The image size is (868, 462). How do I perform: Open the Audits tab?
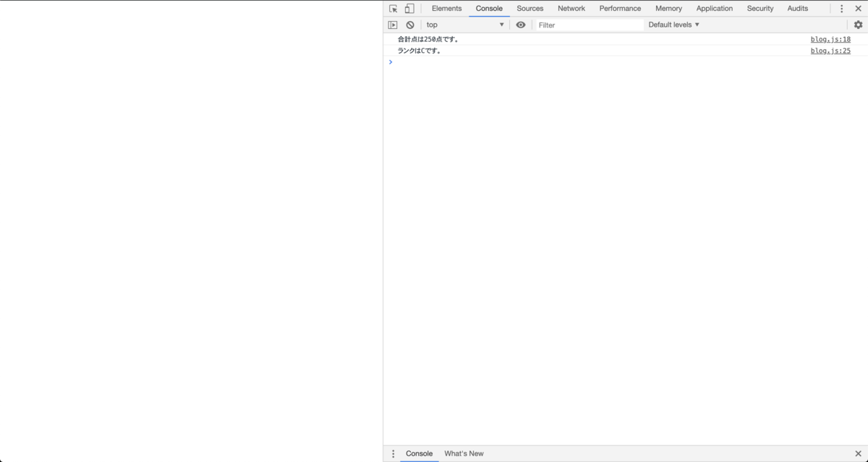click(798, 9)
